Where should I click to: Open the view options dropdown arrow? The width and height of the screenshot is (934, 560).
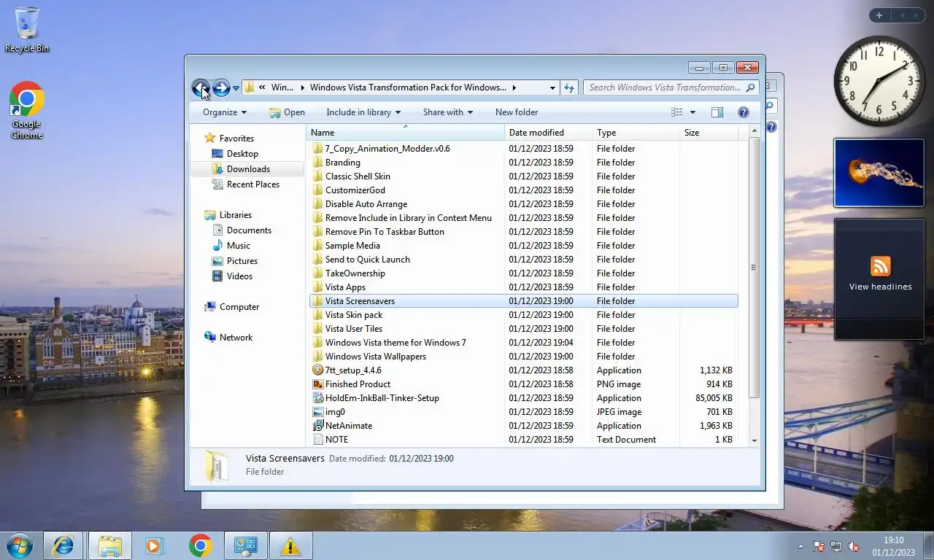pyautogui.click(x=692, y=112)
